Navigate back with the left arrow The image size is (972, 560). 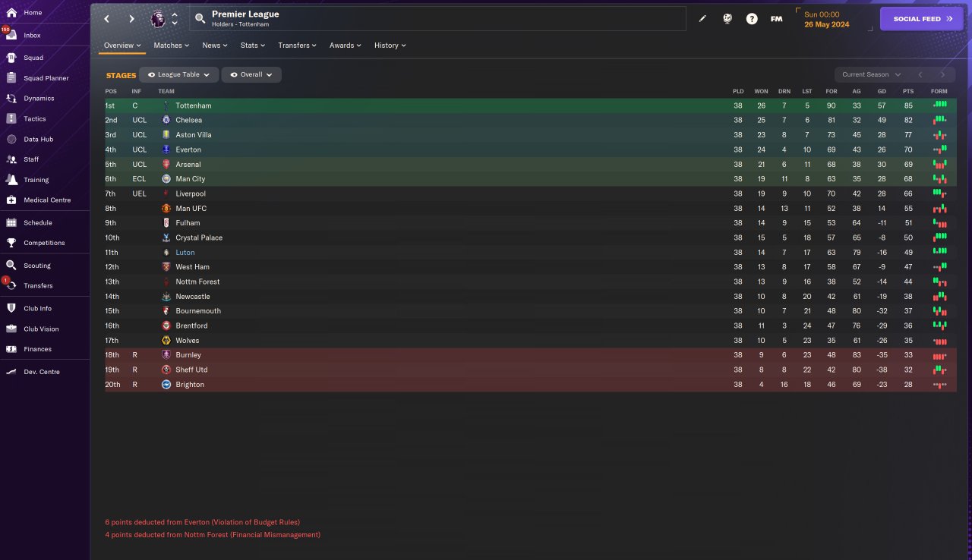pyautogui.click(x=107, y=19)
